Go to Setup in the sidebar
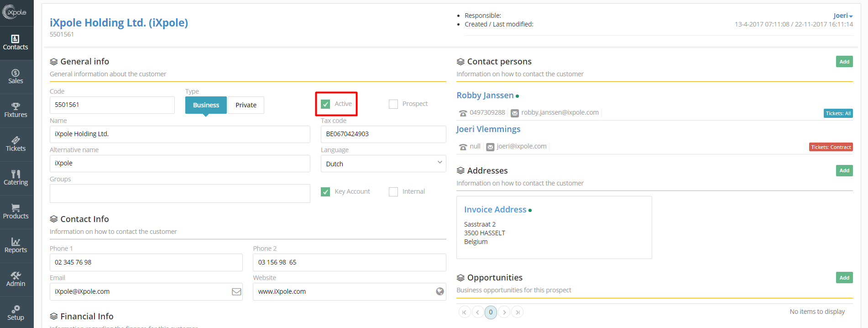Screen dimensions: 868x328 (x=16, y=313)
